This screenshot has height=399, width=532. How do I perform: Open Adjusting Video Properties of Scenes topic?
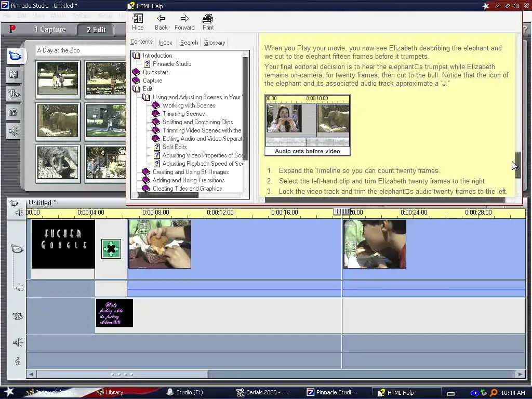[x=203, y=155]
